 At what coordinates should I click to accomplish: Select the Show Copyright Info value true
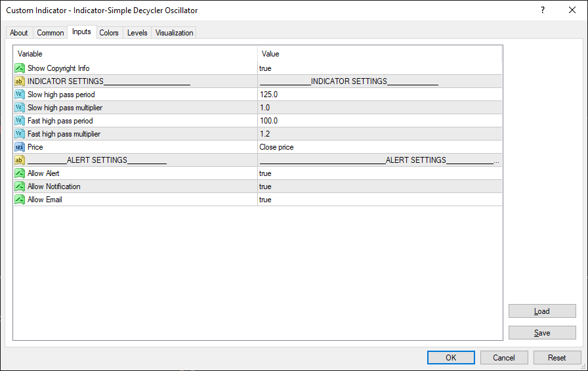pyautogui.click(x=265, y=68)
